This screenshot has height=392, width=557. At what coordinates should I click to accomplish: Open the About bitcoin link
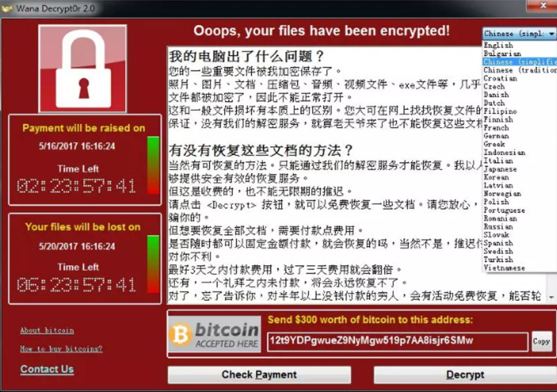pos(47,330)
